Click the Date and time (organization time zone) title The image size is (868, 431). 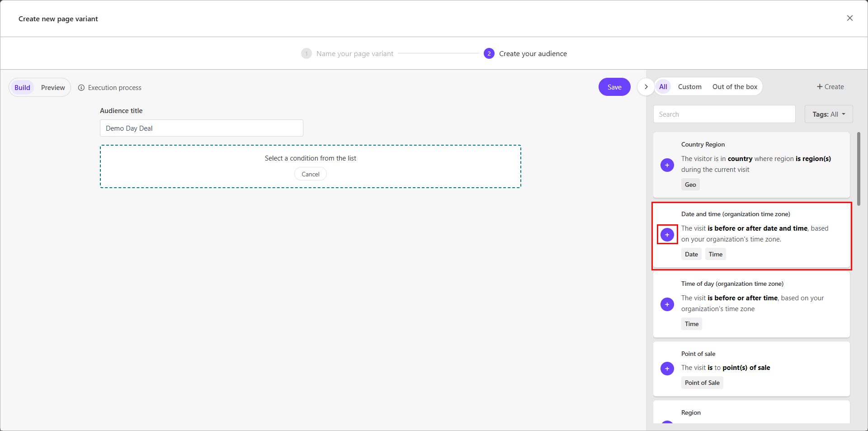tap(736, 214)
